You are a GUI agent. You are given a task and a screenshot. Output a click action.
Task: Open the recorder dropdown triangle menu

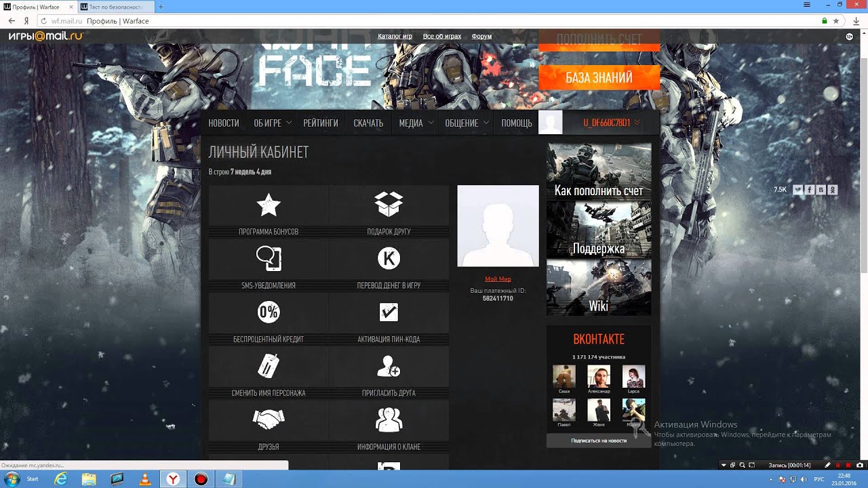point(724,465)
